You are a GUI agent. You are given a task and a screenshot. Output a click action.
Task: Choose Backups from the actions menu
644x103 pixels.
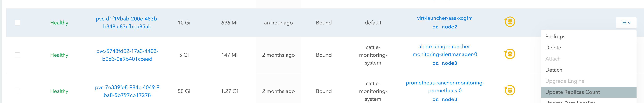(x=555, y=37)
